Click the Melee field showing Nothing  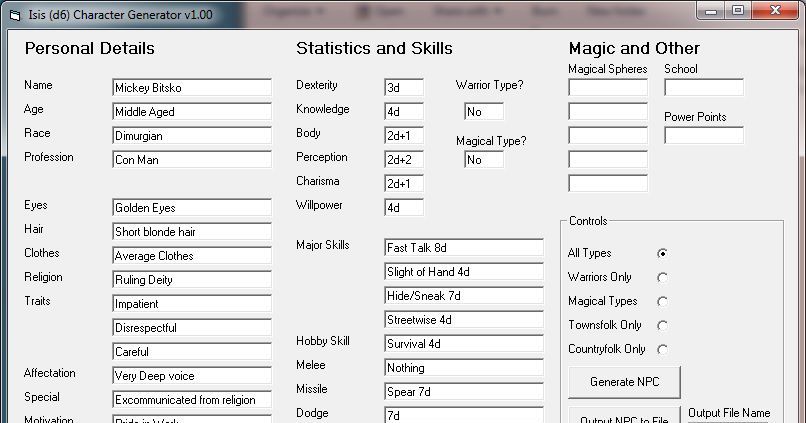(464, 367)
